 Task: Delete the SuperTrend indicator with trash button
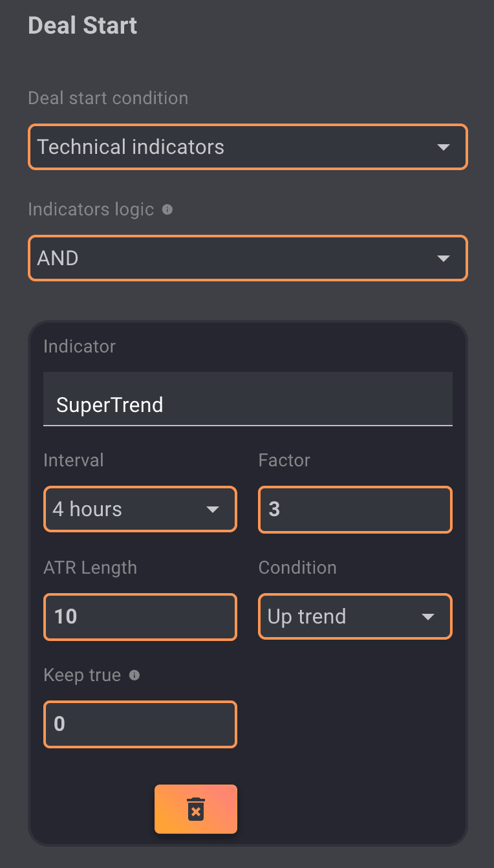[196, 809]
